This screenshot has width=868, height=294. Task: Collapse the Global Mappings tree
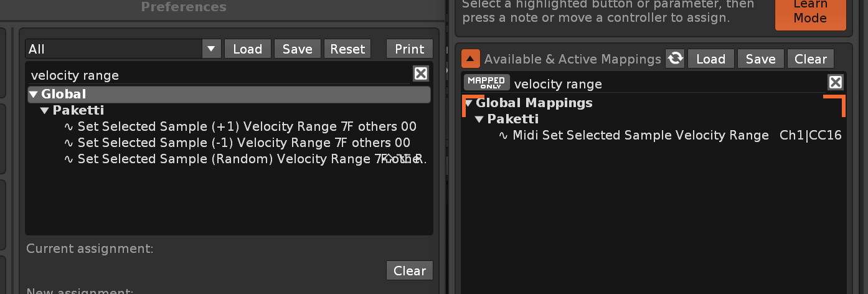point(469,103)
